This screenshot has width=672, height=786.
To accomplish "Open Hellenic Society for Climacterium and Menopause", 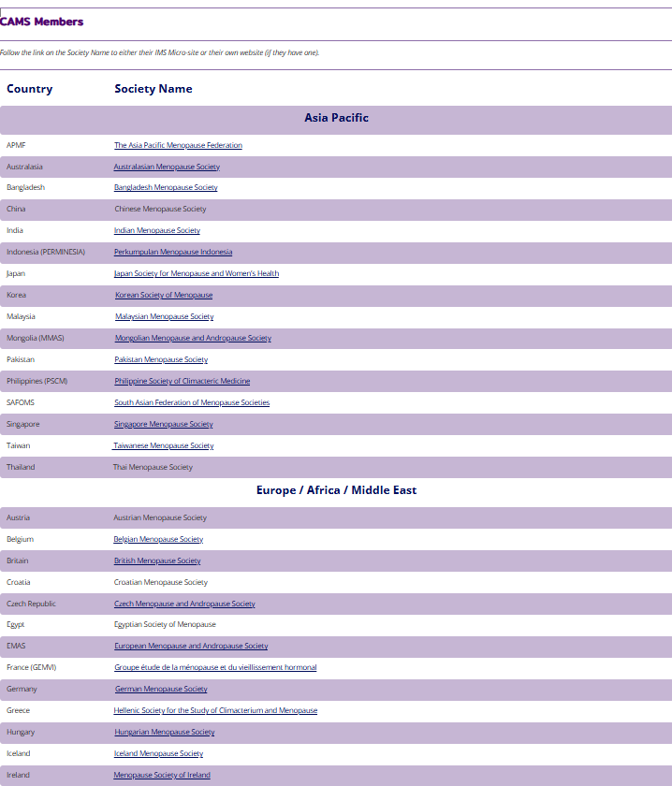I will tap(215, 710).
